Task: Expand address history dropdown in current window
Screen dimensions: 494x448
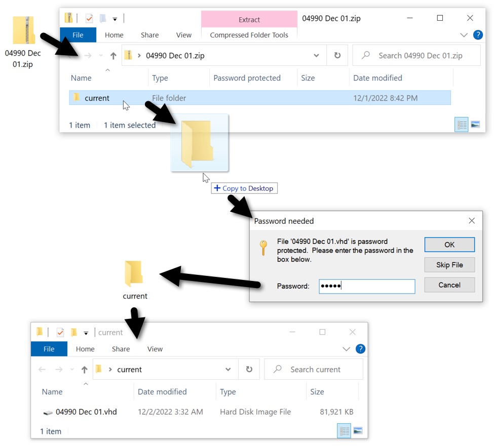Action: pyautogui.click(x=228, y=370)
